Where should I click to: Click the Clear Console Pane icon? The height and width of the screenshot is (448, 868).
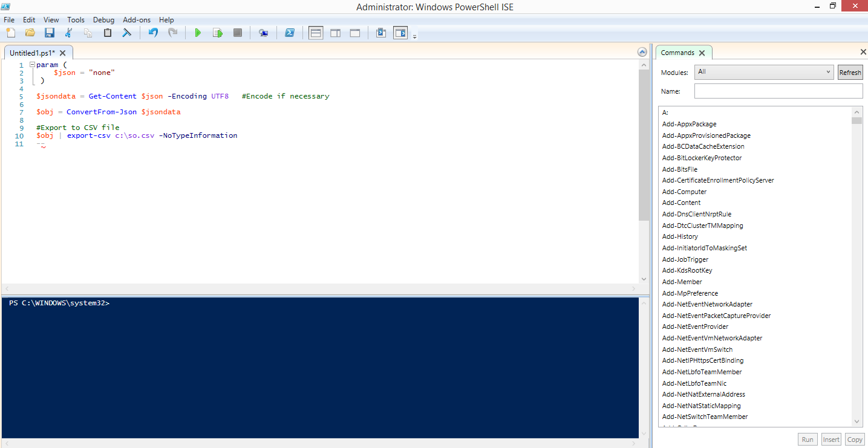tap(126, 33)
